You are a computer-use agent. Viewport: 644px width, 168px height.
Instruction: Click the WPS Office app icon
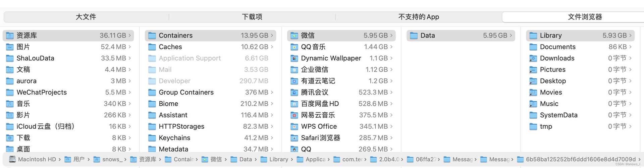(294, 127)
